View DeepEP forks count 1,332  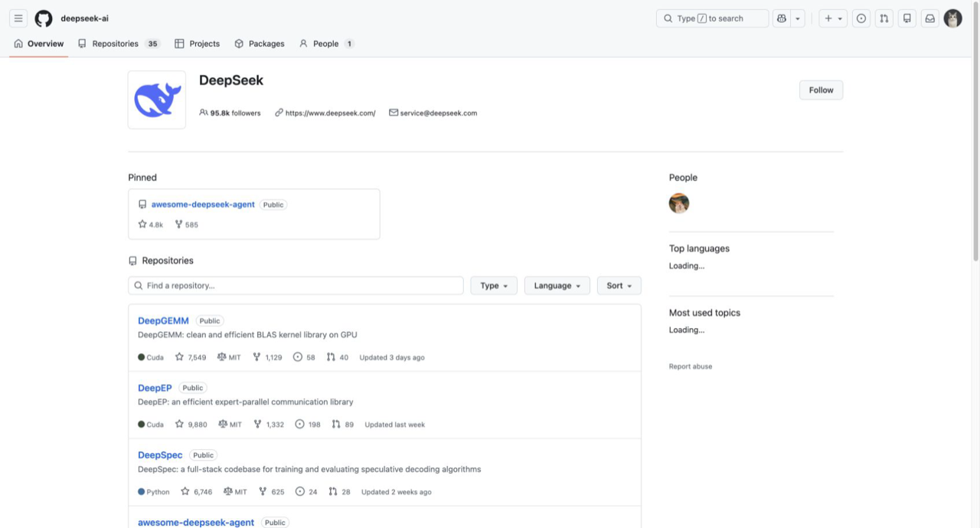tap(269, 425)
